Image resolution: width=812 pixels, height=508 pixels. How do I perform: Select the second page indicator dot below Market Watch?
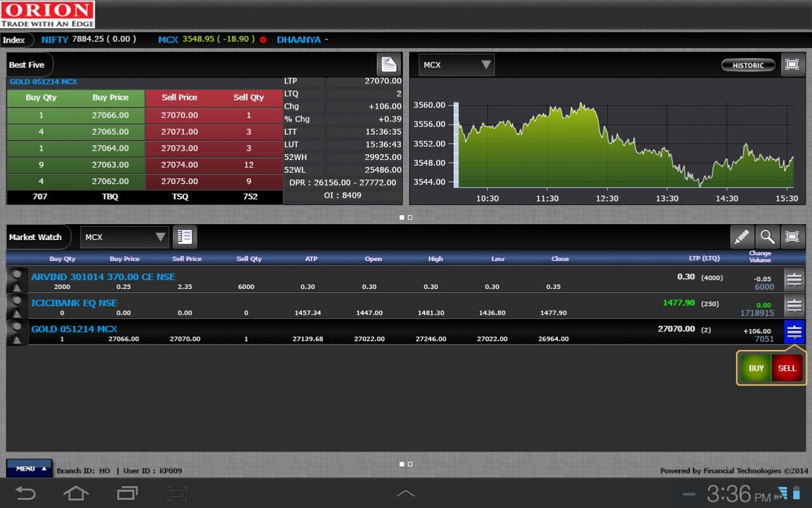[410, 464]
